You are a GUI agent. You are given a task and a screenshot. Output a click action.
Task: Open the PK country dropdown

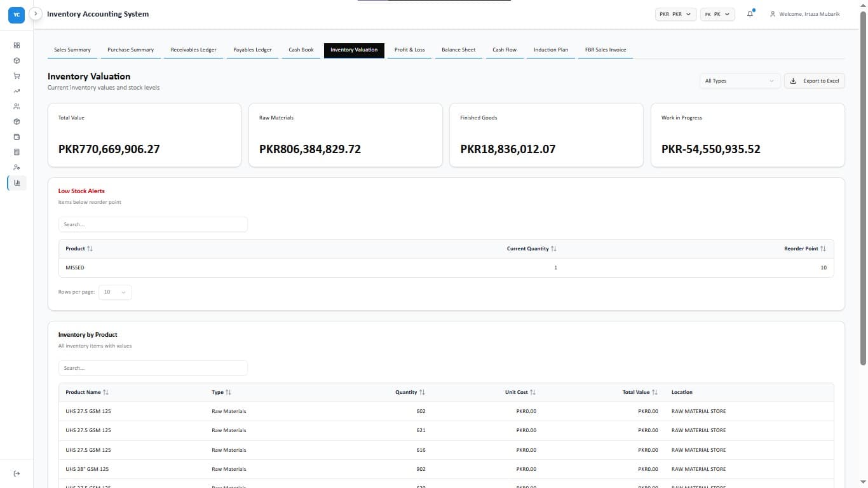(717, 14)
